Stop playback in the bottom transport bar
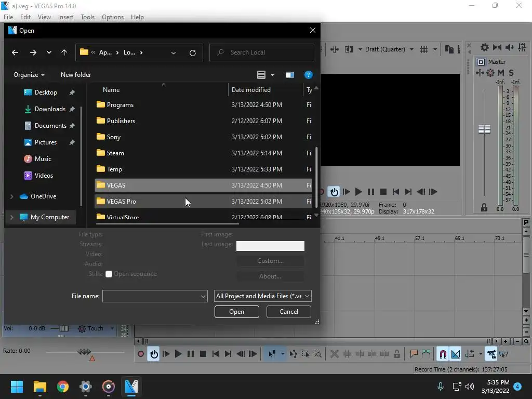This screenshot has width=532, height=399. tap(203, 354)
